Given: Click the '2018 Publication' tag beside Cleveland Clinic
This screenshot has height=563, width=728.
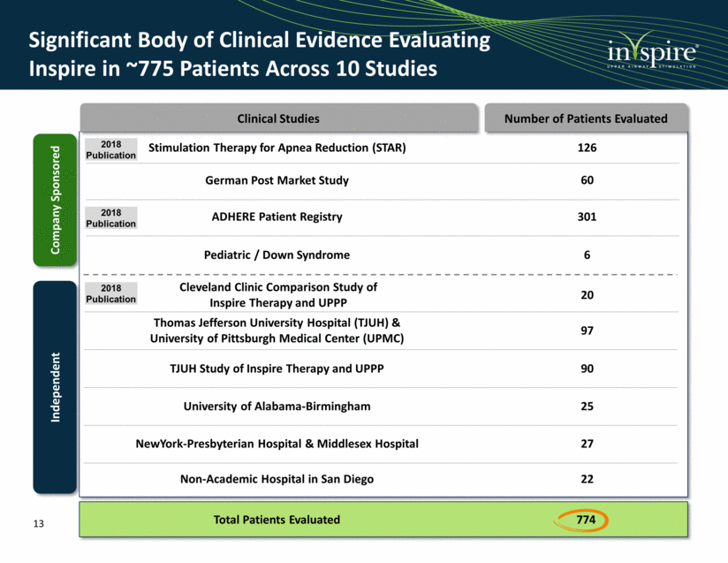Looking at the screenshot, I should 111,293.
